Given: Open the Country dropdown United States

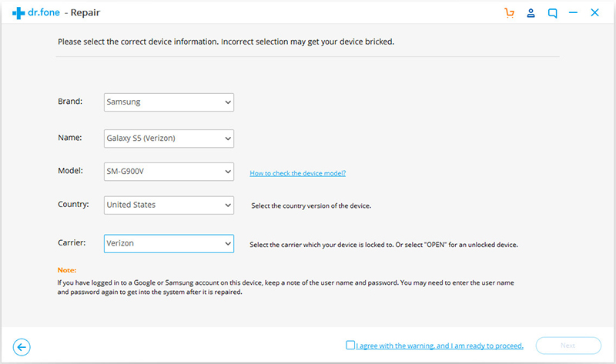Looking at the screenshot, I should point(169,205).
